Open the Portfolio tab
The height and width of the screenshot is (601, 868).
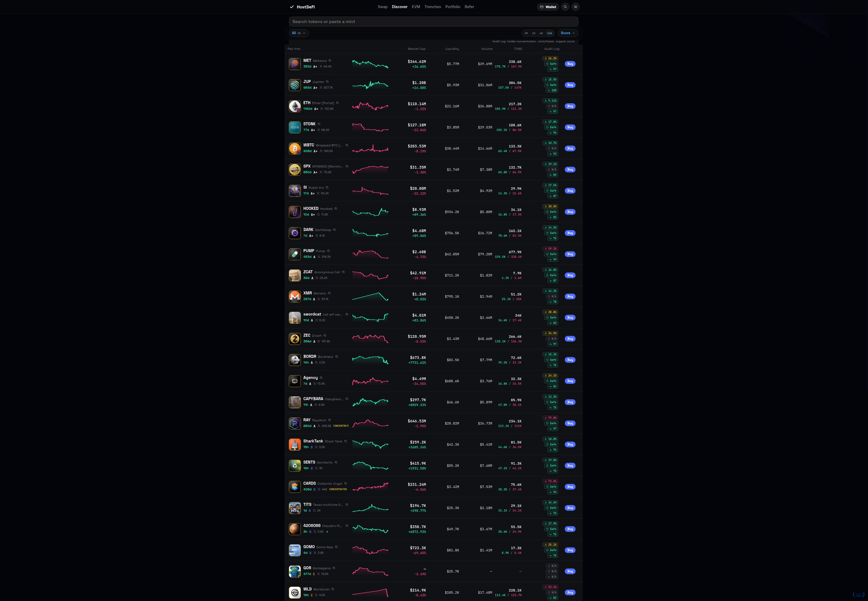pyautogui.click(x=452, y=7)
